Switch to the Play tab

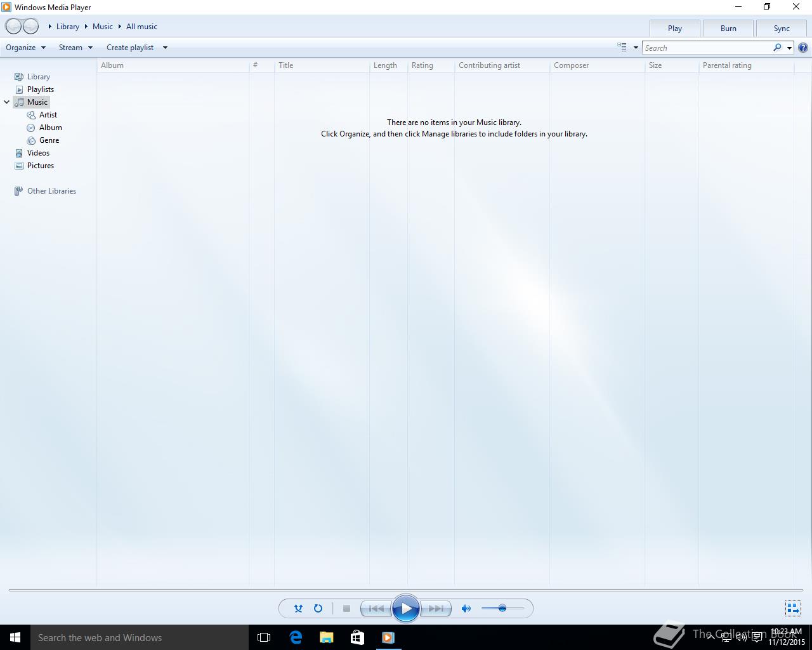pos(675,29)
